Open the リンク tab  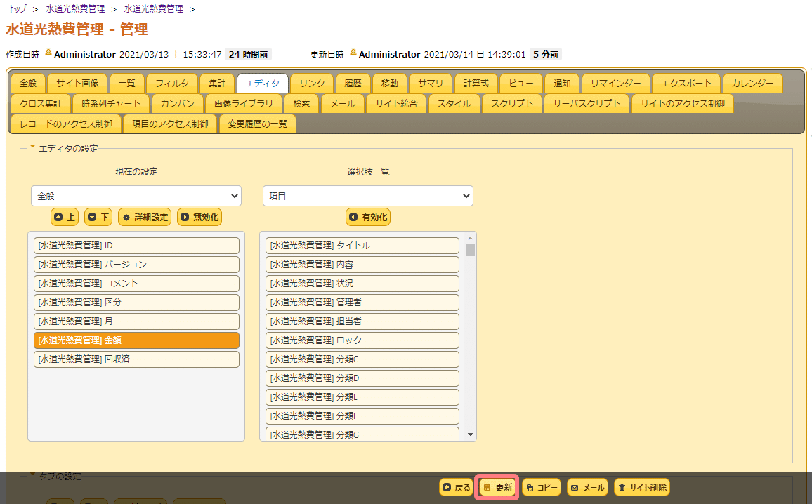[x=313, y=84]
